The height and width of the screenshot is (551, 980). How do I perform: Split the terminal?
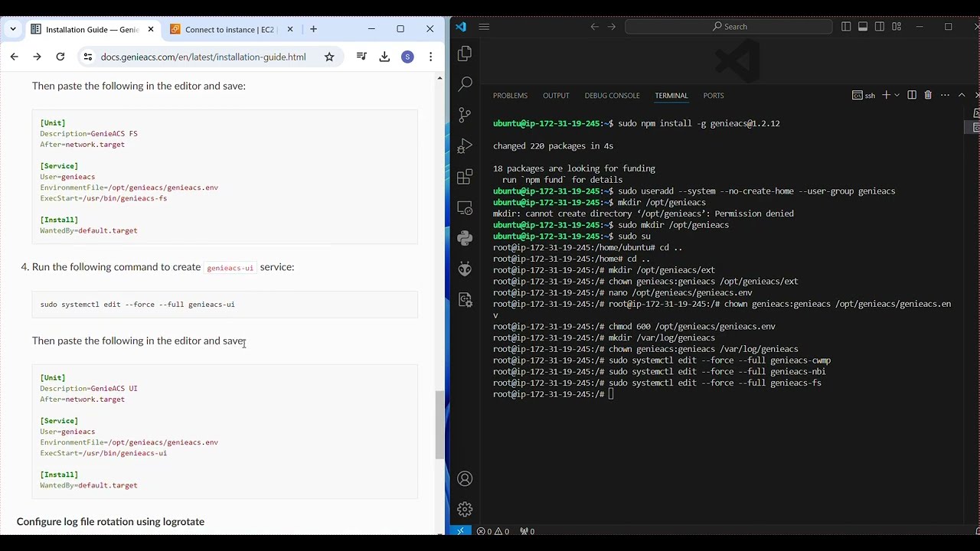(x=912, y=95)
